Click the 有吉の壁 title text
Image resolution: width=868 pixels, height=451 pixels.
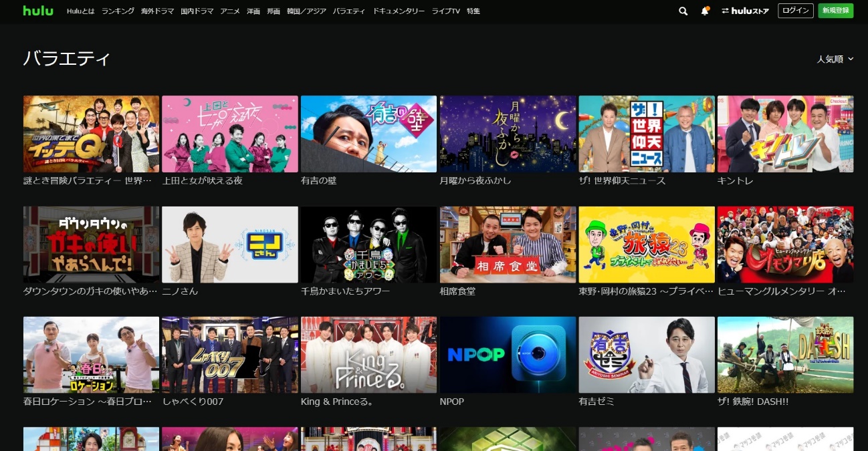319,181
